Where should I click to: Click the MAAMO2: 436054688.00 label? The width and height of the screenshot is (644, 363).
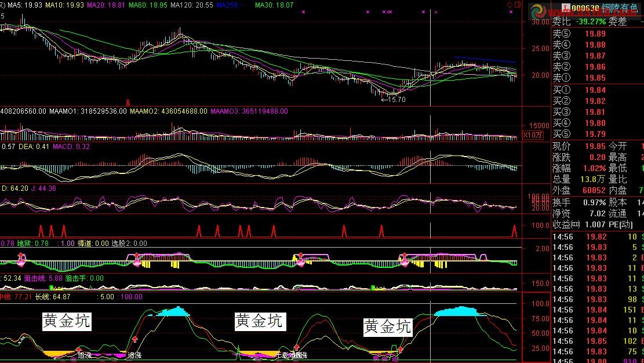pos(169,111)
